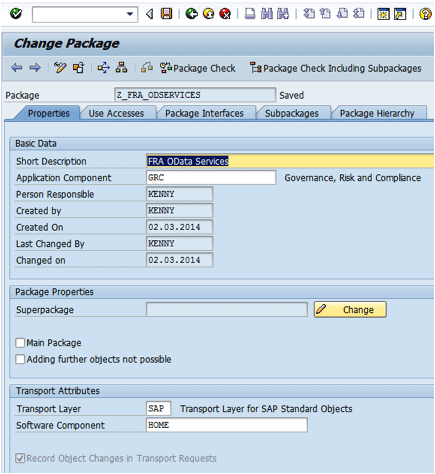Click Package Check Including Subpackages
Image resolution: width=435 pixels, height=474 pixels.
pos(336,68)
